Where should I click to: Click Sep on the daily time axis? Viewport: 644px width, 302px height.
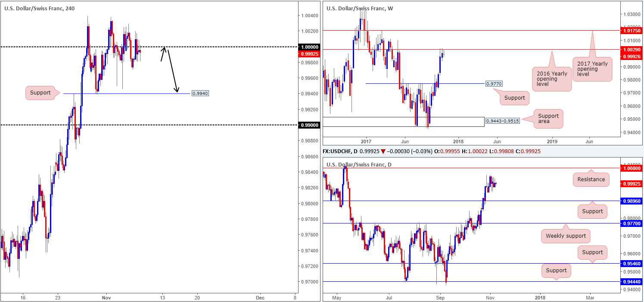point(440,298)
